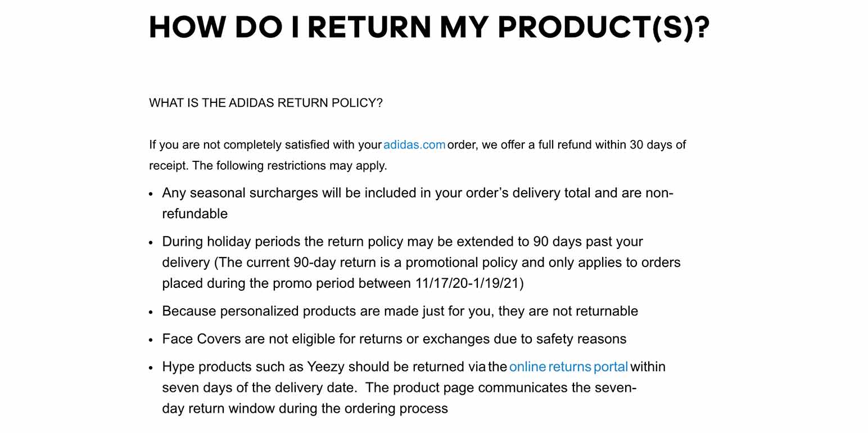Click the 'How do I return my product(s)?' heading
The height and width of the screenshot is (433, 868).
[x=430, y=27]
